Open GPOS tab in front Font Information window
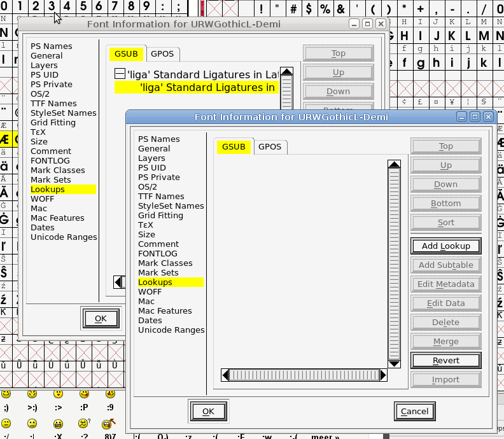This screenshot has width=504, height=439. (x=270, y=147)
